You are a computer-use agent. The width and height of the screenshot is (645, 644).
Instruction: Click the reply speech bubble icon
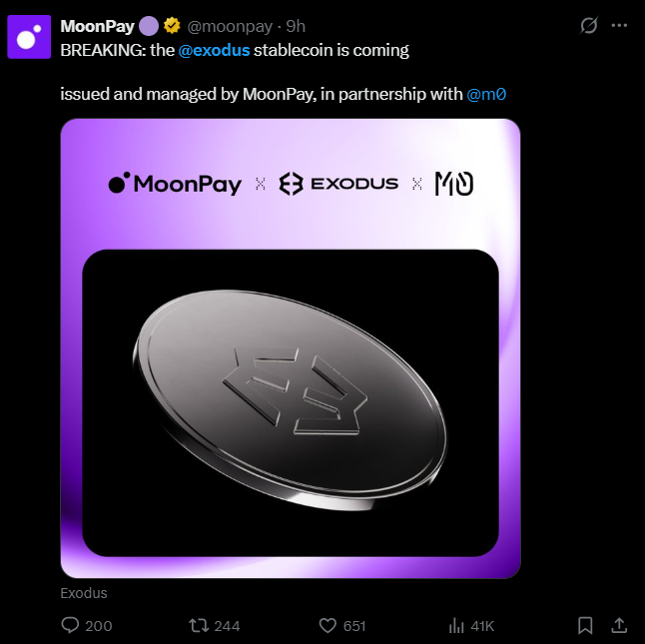[71, 625]
